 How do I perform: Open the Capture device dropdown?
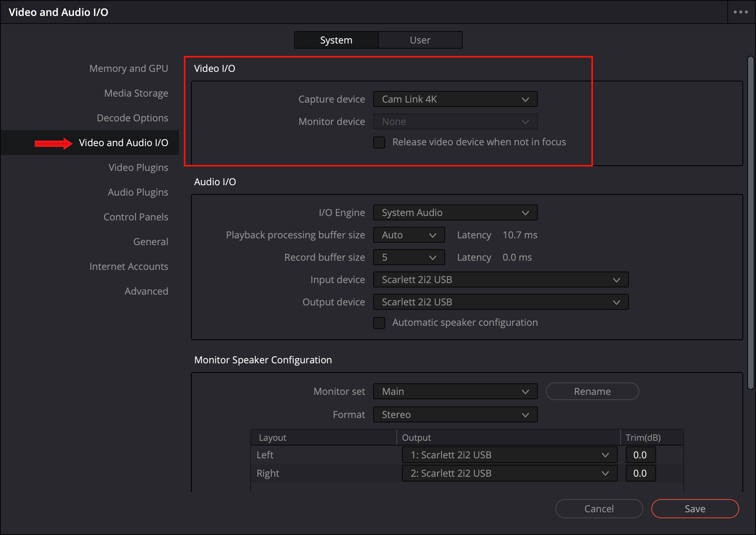[455, 99]
